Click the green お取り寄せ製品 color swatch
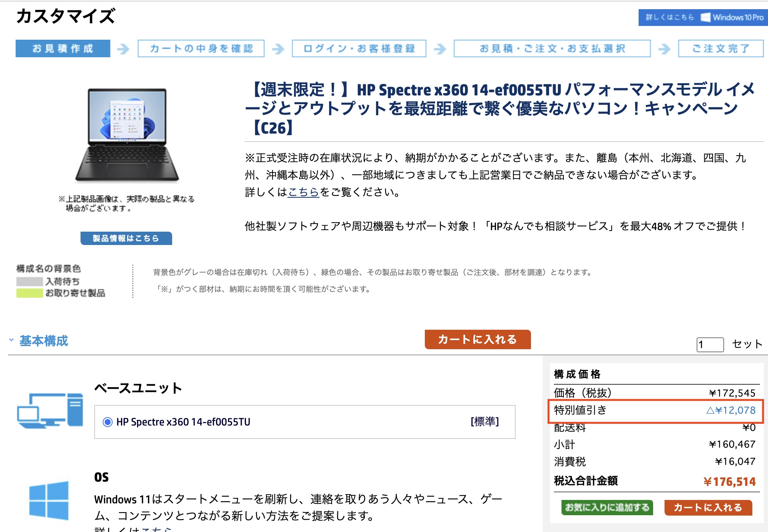The image size is (768, 532). pos(29,293)
